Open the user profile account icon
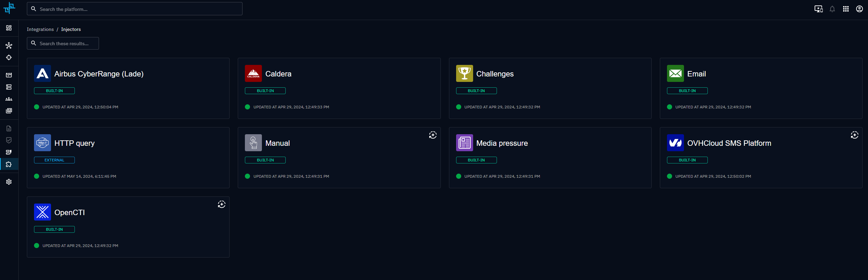Viewport: 868px width, 280px height. click(x=859, y=9)
